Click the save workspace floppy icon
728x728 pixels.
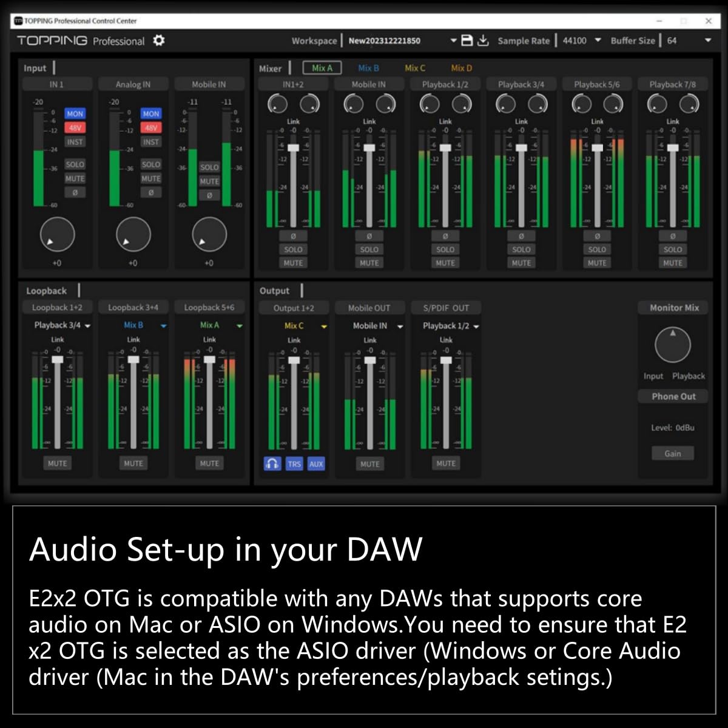467,41
